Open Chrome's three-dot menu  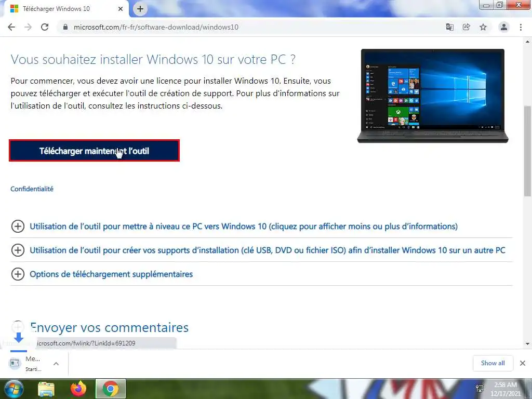[521, 27]
